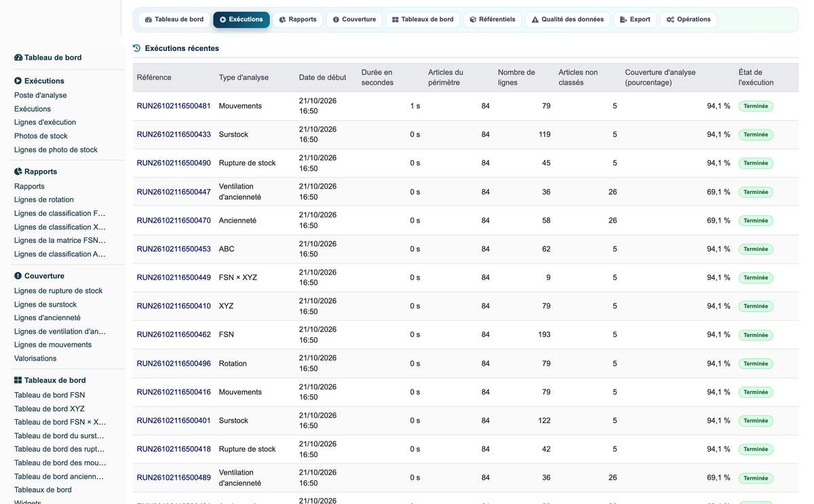This screenshot has height=504, width=814.
Task: Open run RUN26102116500481
Action: click(x=174, y=106)
